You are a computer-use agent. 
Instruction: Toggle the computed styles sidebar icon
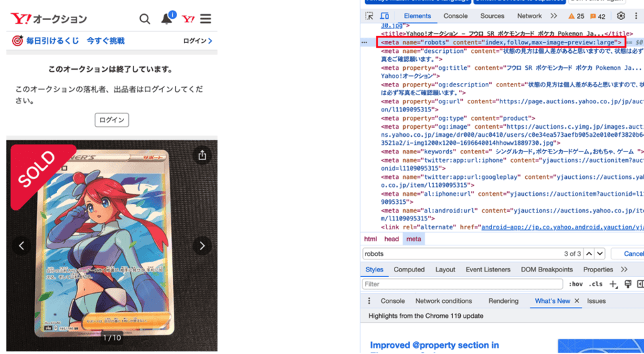pyautogui.click(x=640, y=284)
